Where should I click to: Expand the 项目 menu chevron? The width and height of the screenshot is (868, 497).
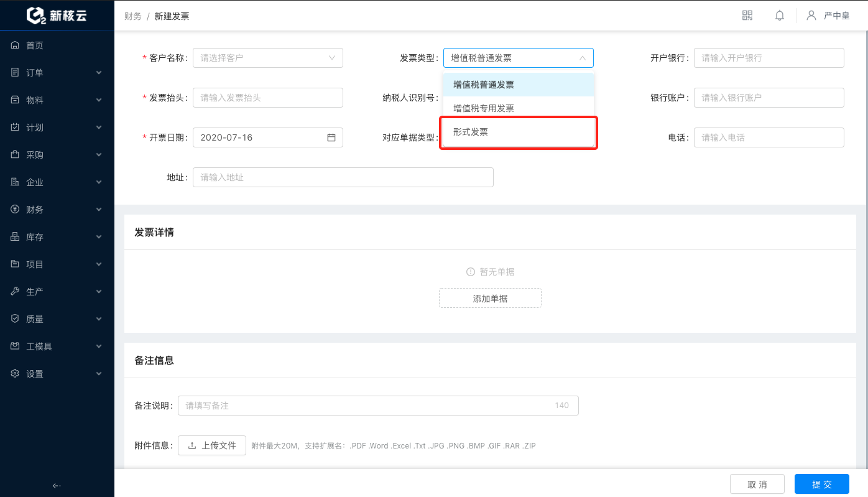[x=99, y=264]
